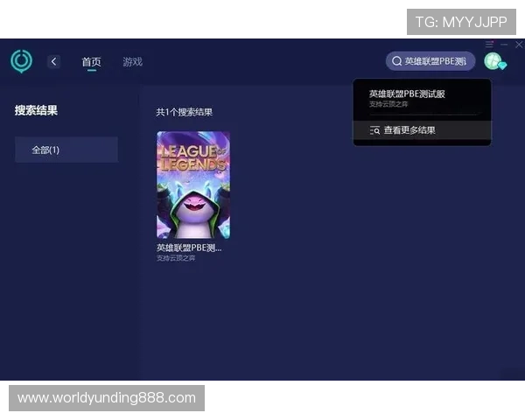The height and width of the screenshot is (420, 525).
Task: Close the accelerator window
Action: point(519,45)
